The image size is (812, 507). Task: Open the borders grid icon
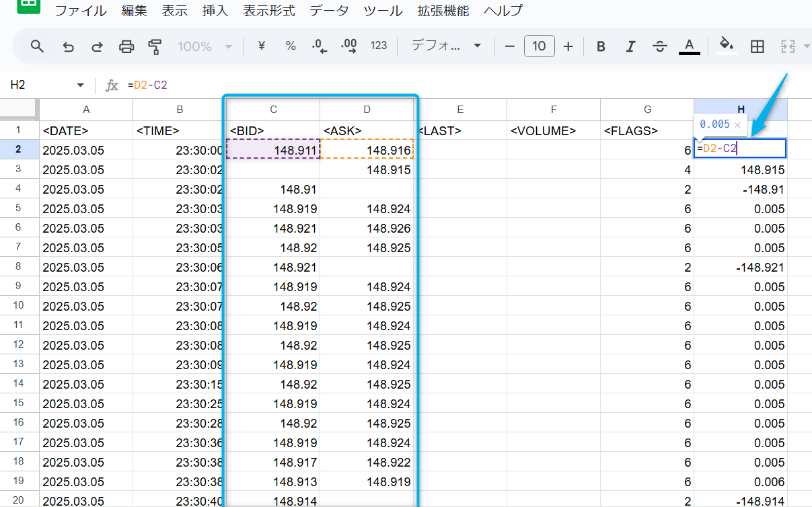click(x=757, y=46)
